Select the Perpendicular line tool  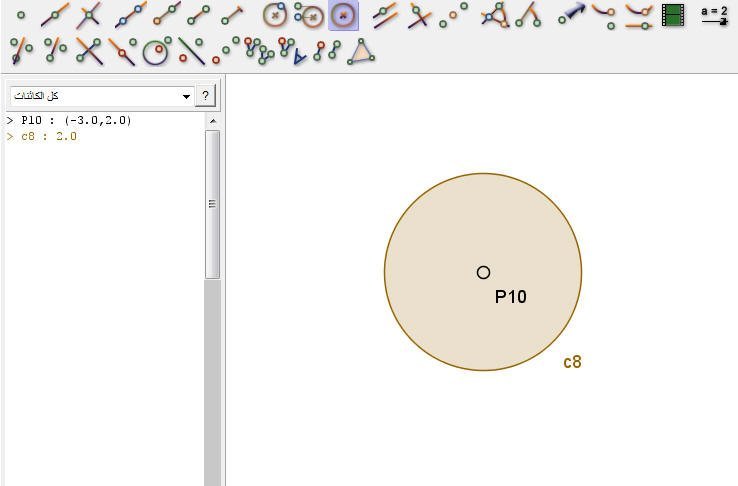click(x=419, y=16)
